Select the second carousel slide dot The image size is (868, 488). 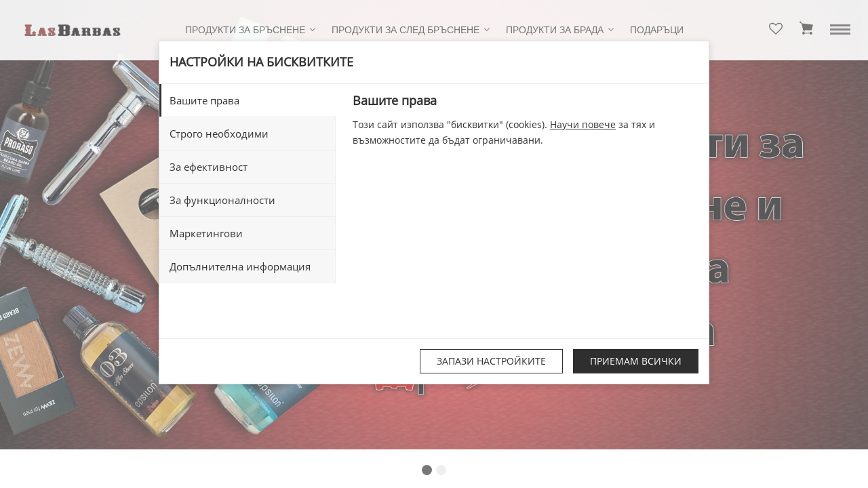tap(441, 470)
